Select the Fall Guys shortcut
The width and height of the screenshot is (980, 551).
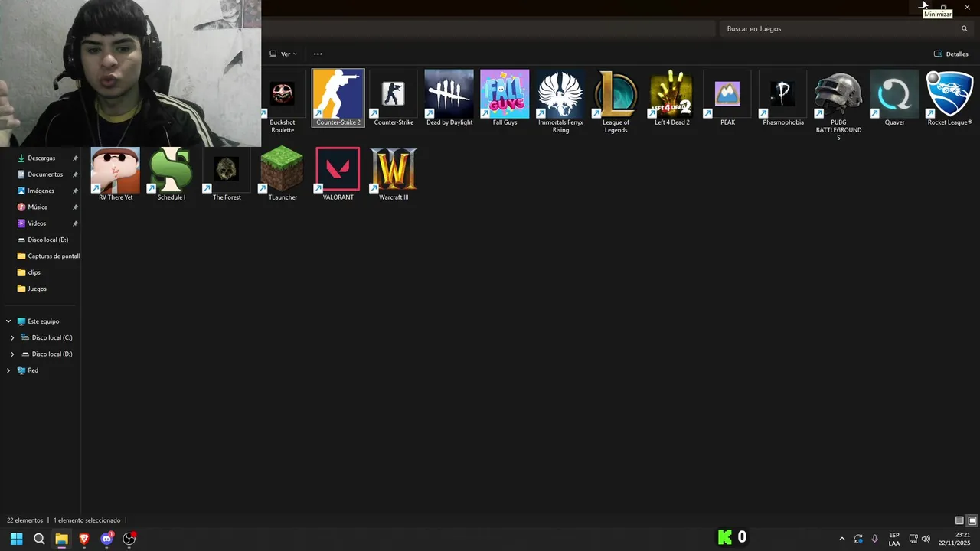505,98
